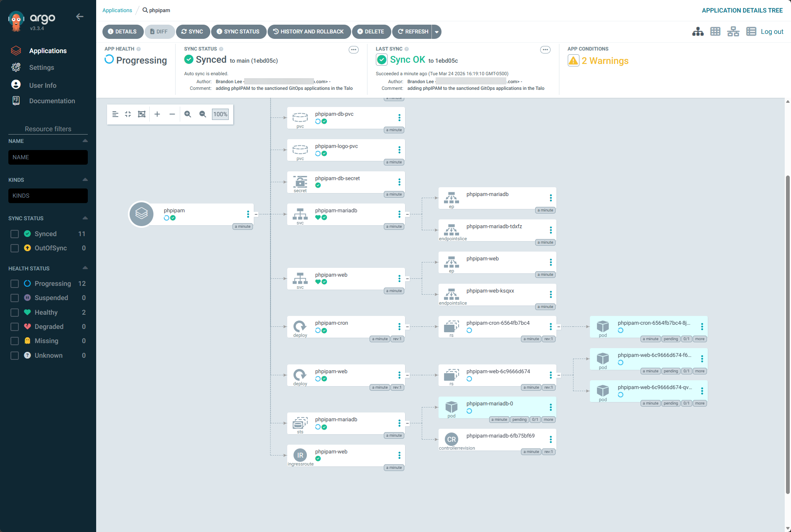Click the Sync button

coord(192,32)
